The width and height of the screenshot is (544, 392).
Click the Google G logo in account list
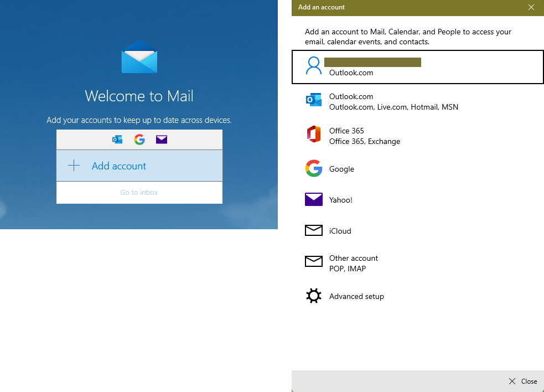tap(314, 168)
